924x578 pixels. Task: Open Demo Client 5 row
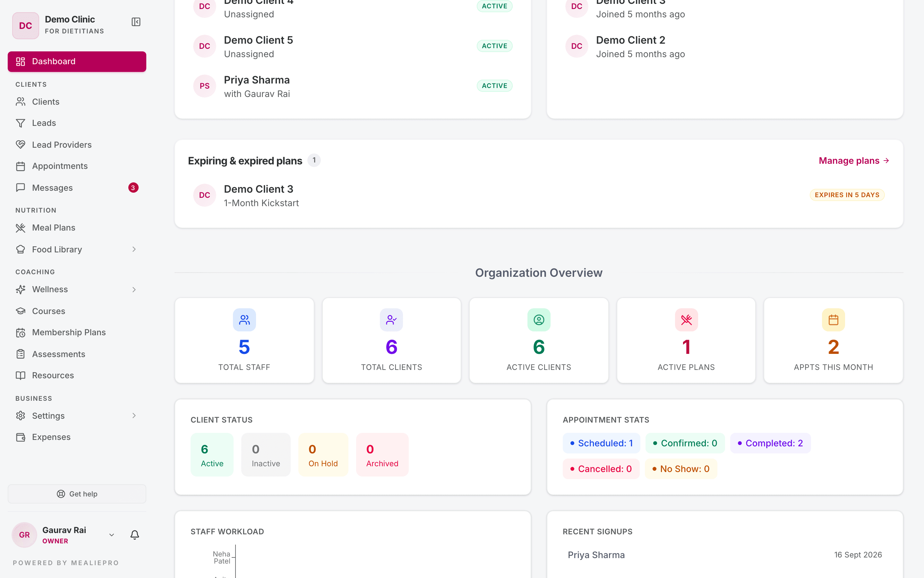[353, 47]
